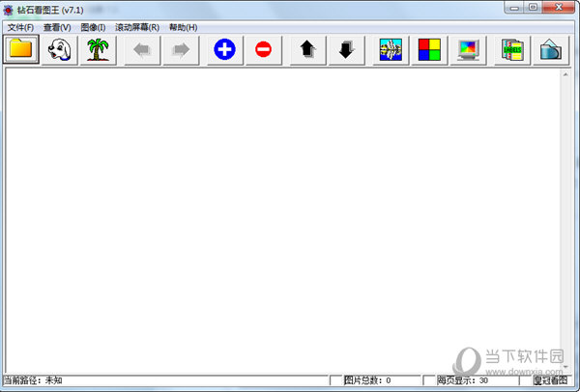Click the rainbow monitor screen icon
Screen dimensions: 580x392
468,49
